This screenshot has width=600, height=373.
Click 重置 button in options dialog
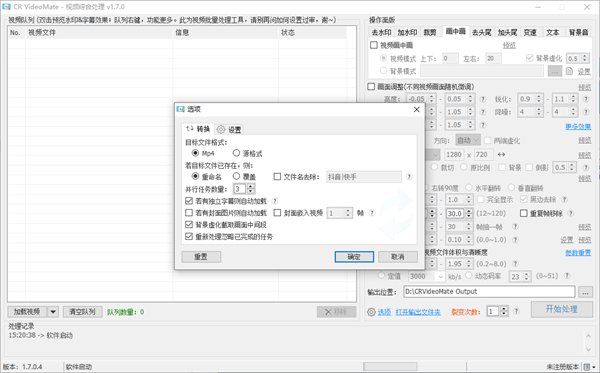(201, 257)
